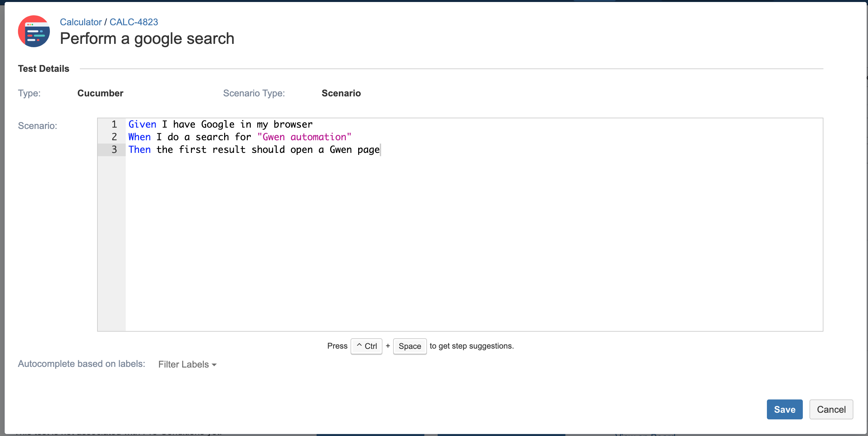The image size is (868, 436).
Task: Click the 'When' keyword on line 2
Action: coord(139,137)
